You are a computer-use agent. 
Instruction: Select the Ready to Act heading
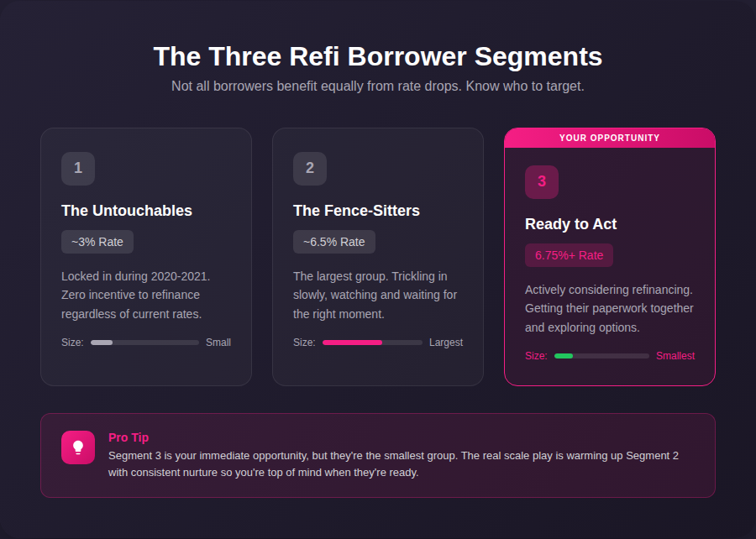[x=570, y=224]
